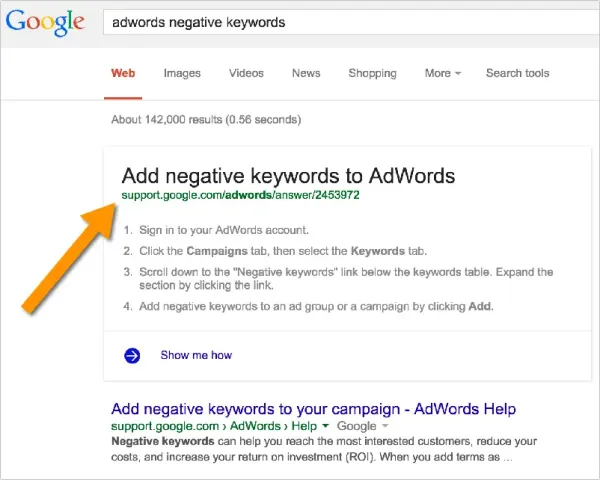Click the About 142,000 results text

point(206,120)
